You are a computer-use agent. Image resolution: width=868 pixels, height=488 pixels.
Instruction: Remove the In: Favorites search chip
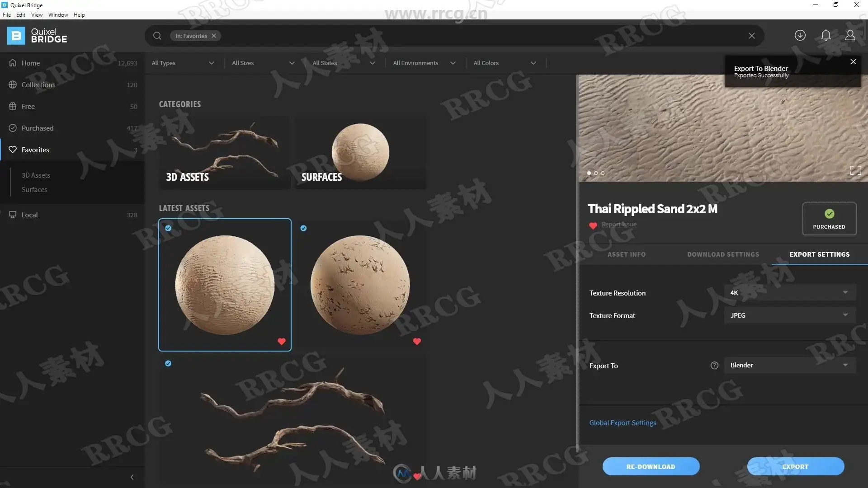coord(214,36)
